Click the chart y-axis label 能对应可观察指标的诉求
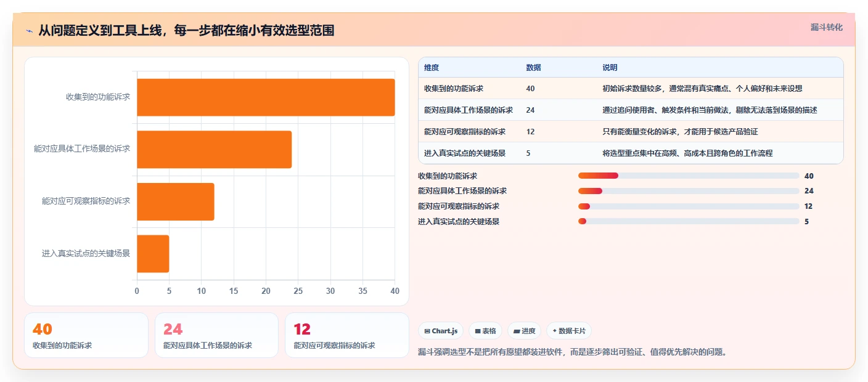Screen dimensions: 868x382 click(x=86, y=201)
